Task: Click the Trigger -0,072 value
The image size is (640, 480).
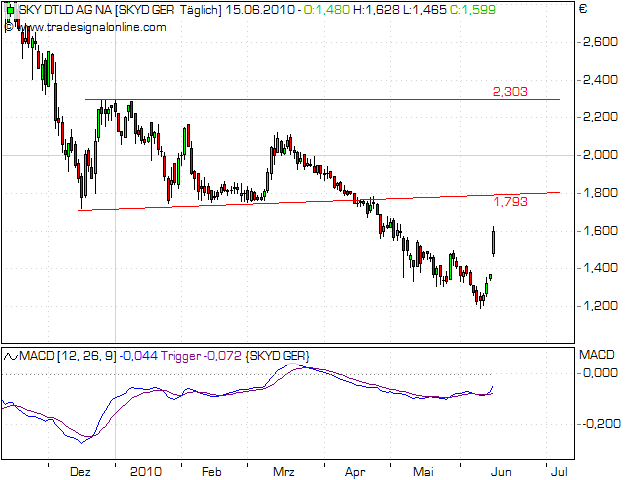Action: [x=201, y=356]
